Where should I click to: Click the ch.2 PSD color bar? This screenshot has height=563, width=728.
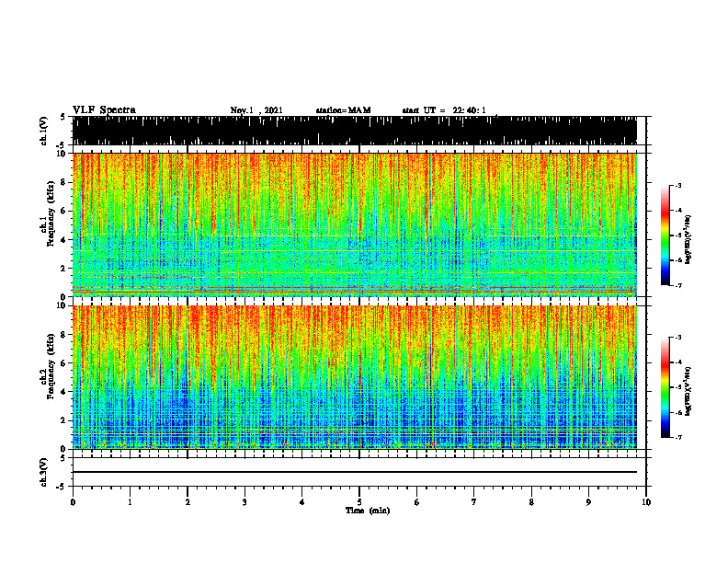pos(665,387)
